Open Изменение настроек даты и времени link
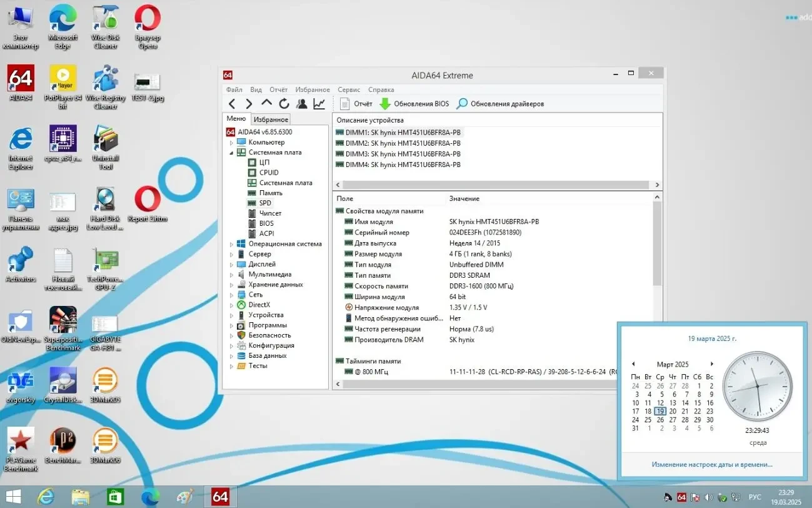Viewport: 812px width, 508px height. pyautogui.click(x=712, y=465)
